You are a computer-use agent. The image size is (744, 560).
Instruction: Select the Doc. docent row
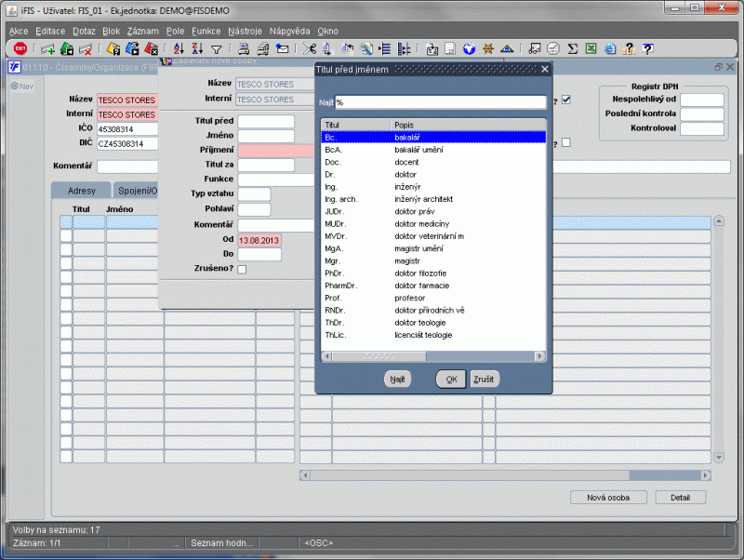433,162
